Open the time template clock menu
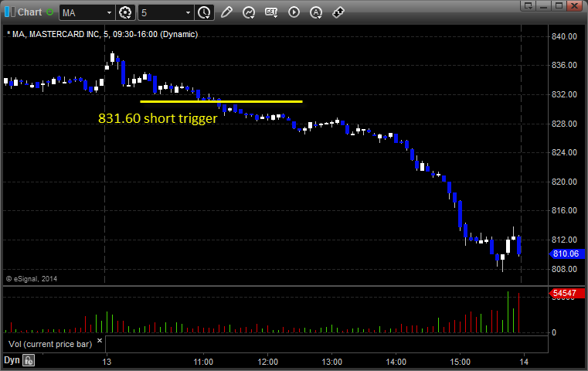This screenshot has height=371, width=588. point(205,13)
